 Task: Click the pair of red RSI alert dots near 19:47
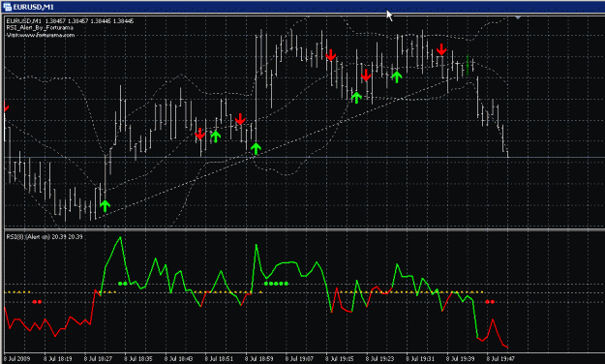(x=490, y=302)
